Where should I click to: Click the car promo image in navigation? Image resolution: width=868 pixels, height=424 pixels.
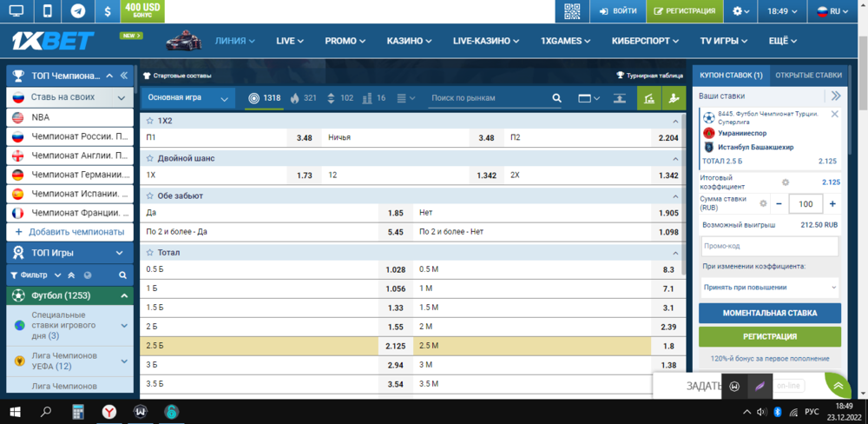pyautogui.click(x=184, y=41)
